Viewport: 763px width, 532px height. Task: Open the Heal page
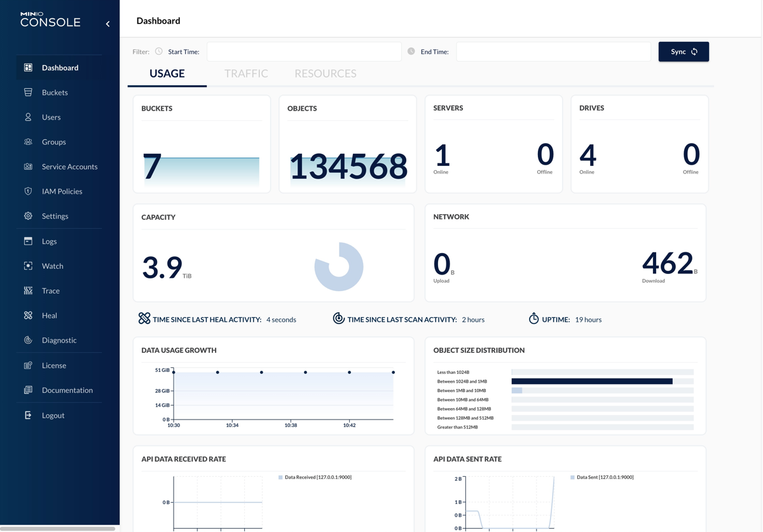pos(59,315)
